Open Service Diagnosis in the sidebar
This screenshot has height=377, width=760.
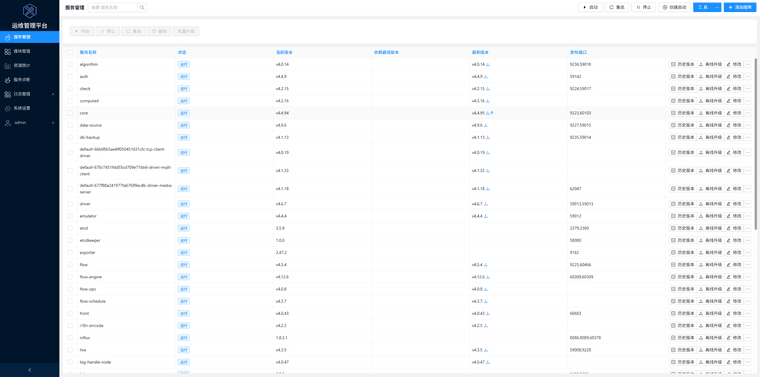[30, 79]
